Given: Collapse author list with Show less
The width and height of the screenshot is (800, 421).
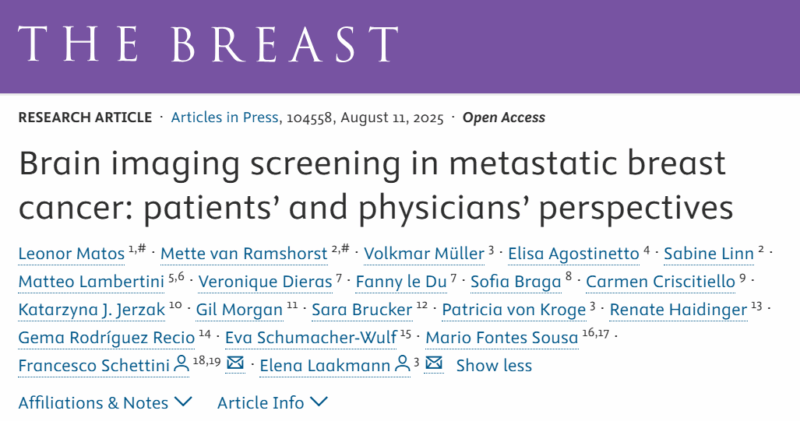Looking at the screenshot, I should 494,365.
